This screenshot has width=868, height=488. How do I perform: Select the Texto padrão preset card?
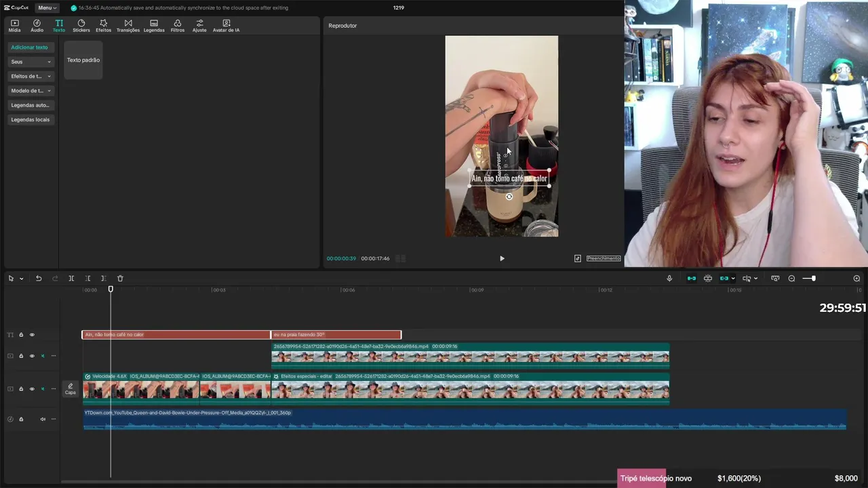click(83, 60)
